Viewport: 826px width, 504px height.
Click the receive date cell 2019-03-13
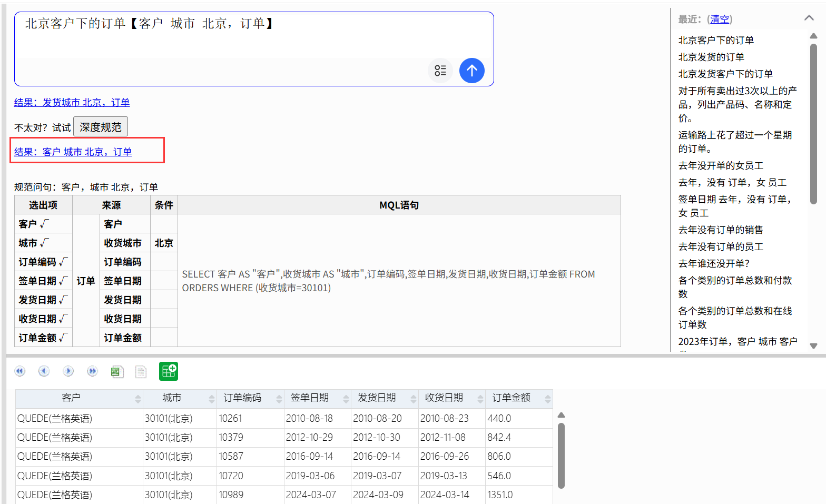click(451, 476)
